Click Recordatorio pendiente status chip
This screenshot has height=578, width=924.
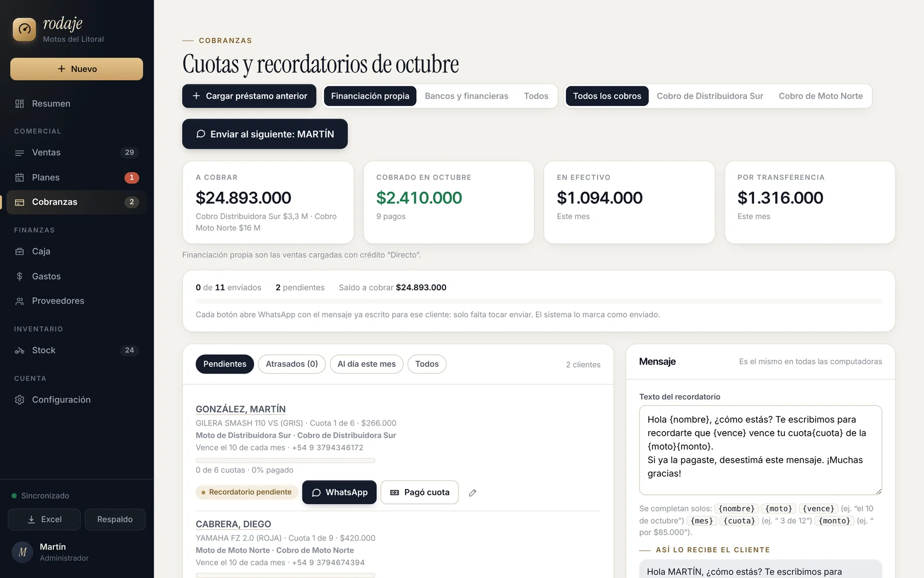coord(247,492)
